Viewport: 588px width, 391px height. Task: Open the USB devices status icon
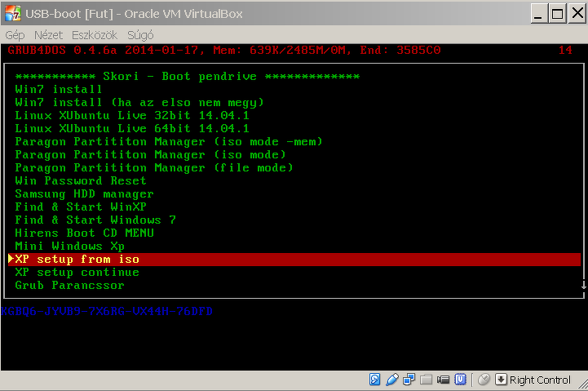tap(392, 380)
